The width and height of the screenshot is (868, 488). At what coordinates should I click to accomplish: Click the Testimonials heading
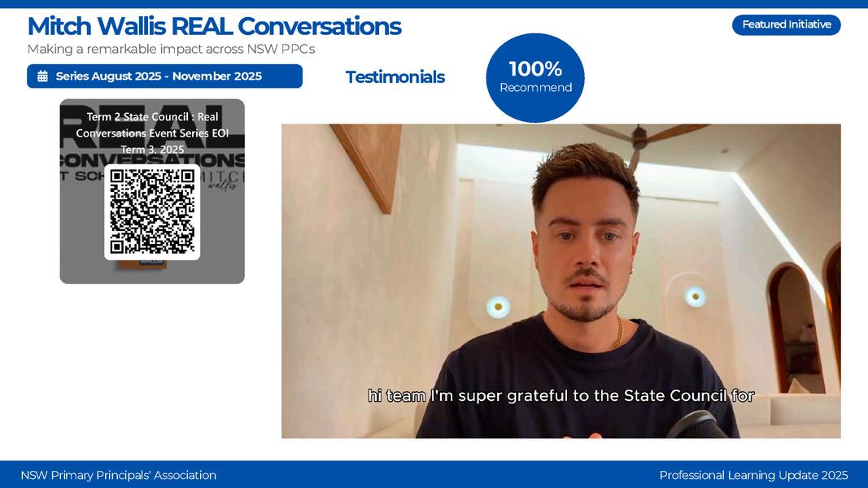(395, 77)
